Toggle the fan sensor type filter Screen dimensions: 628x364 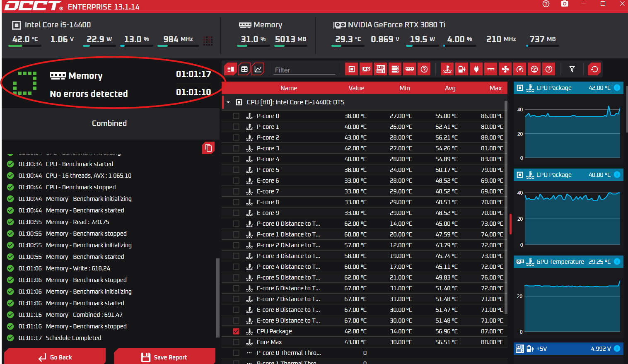click(x=505, y=69)
